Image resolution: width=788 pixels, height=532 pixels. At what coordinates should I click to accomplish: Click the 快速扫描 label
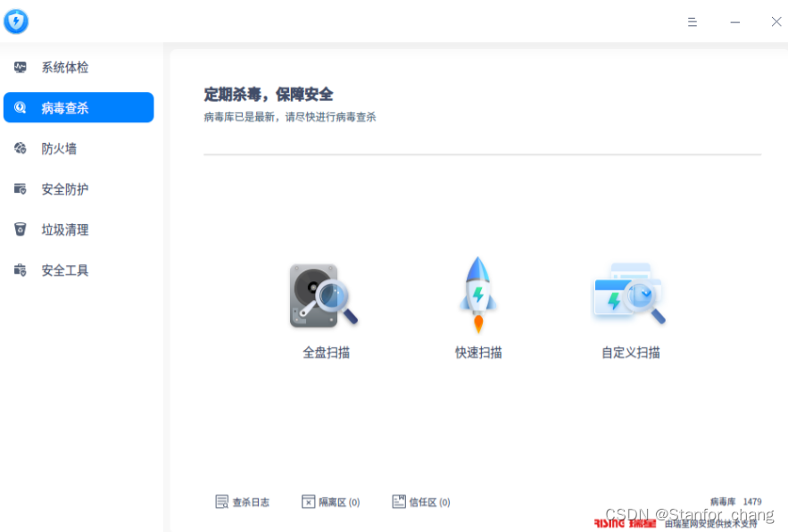(478, 353)
